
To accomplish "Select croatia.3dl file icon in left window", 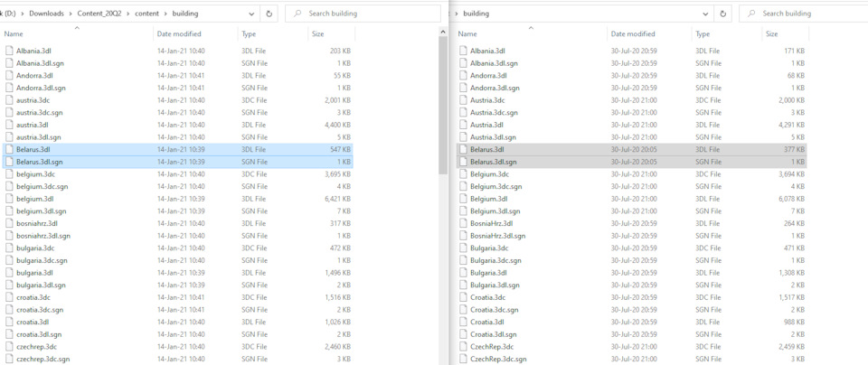I will click(x=9, y=322).
